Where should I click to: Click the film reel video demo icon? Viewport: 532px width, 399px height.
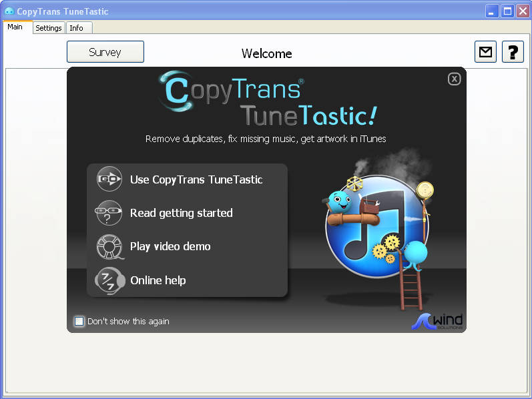[109, 247]
